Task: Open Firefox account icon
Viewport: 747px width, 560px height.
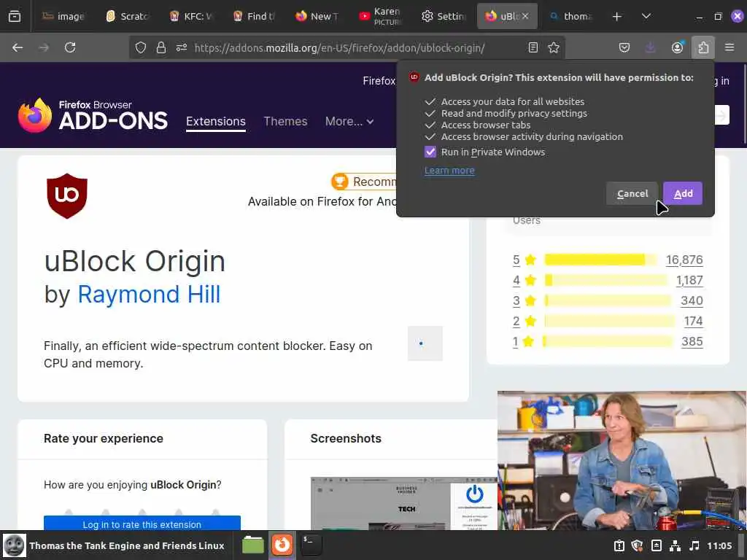Action: tap(677, 47)
